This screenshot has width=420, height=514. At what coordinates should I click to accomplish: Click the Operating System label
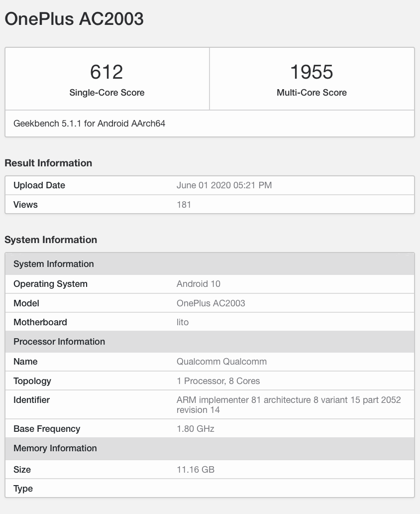coord(50,284)
